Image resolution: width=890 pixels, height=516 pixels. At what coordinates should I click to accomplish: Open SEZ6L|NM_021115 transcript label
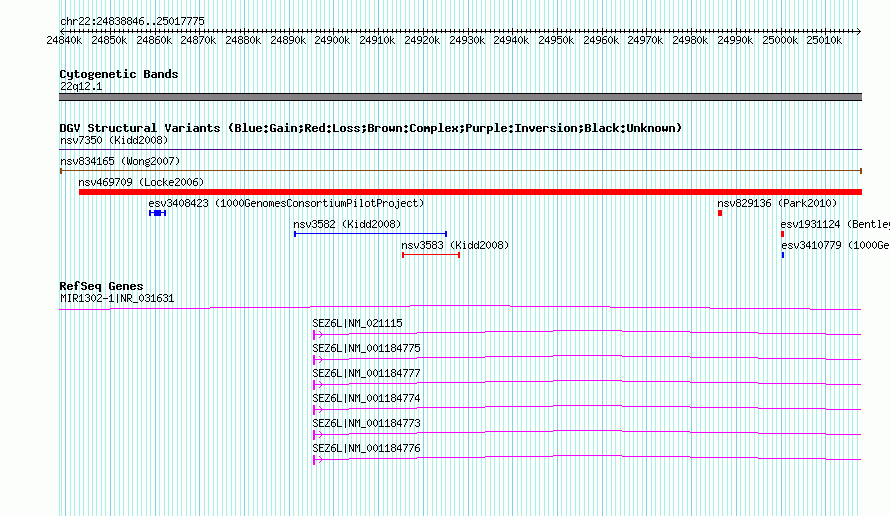(x=358, y=323)
